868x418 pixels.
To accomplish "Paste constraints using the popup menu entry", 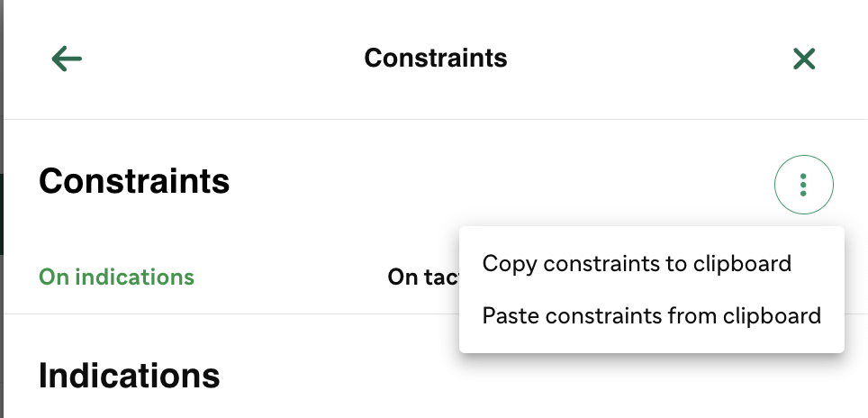I will click(652, 315).
